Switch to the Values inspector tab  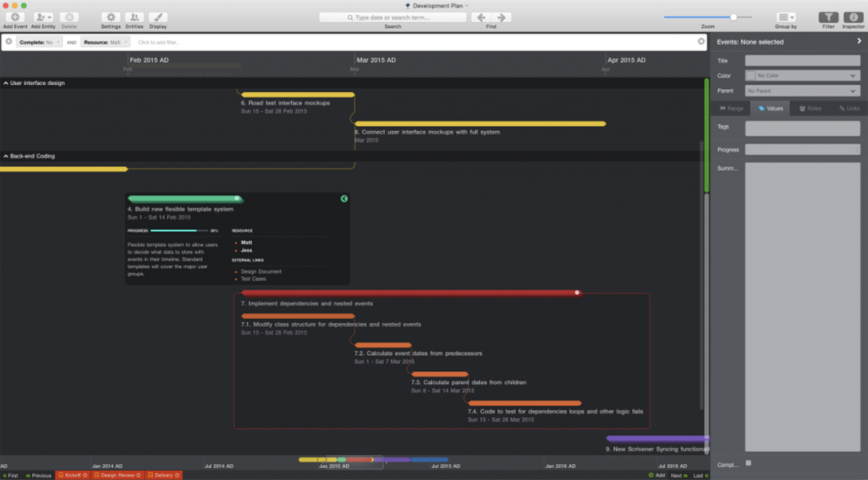[x=770, y=108]
